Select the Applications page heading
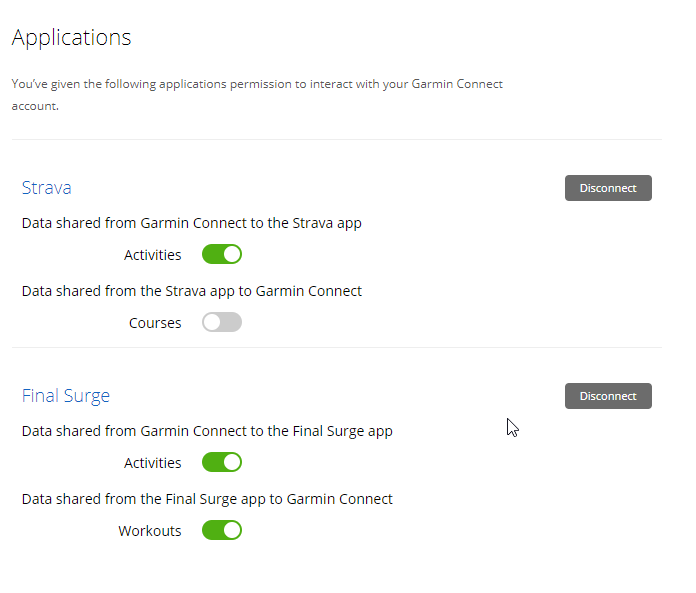The image size is (696, 593). [x=71, y=38]
